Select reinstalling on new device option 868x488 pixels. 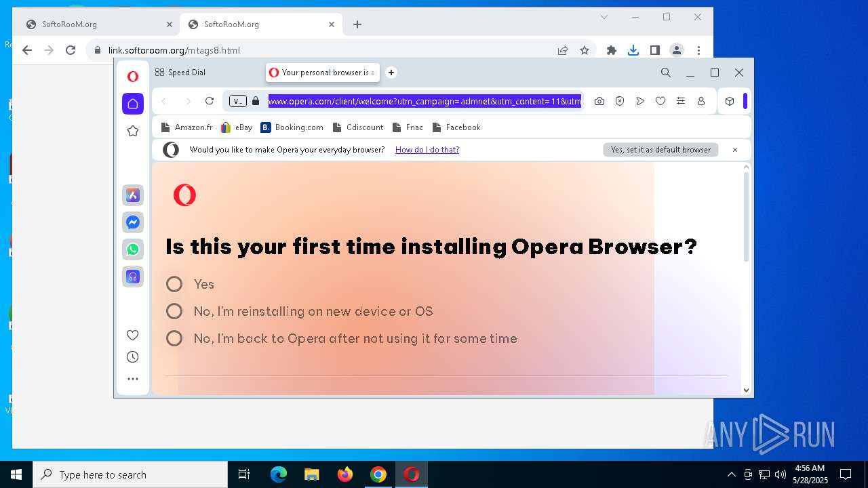[174, 311]
